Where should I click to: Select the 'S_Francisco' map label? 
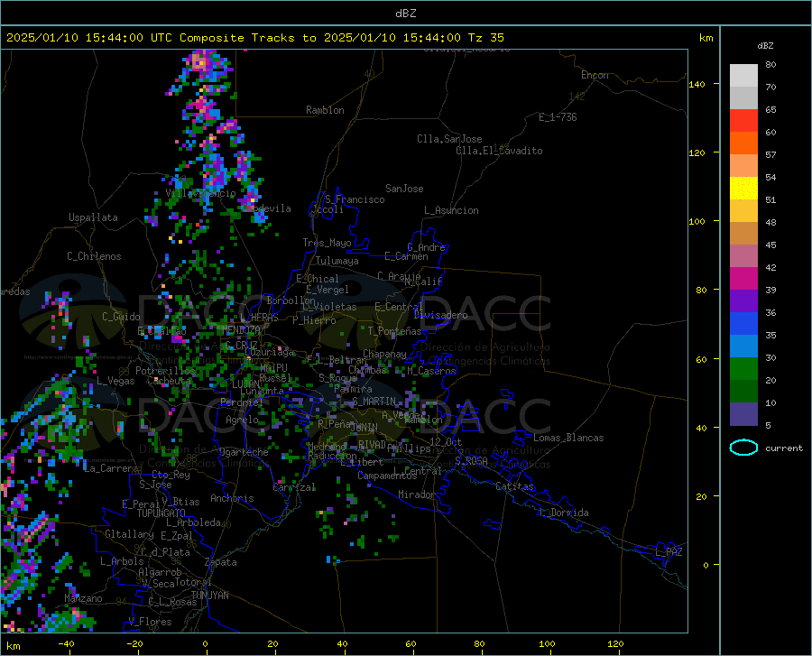(x=355, y=199)
